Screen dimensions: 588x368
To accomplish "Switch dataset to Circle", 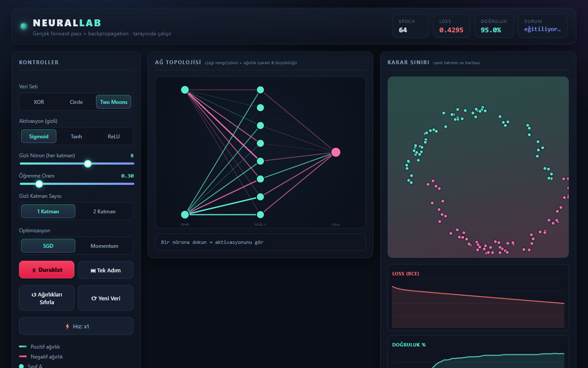I will coord(76,102).
